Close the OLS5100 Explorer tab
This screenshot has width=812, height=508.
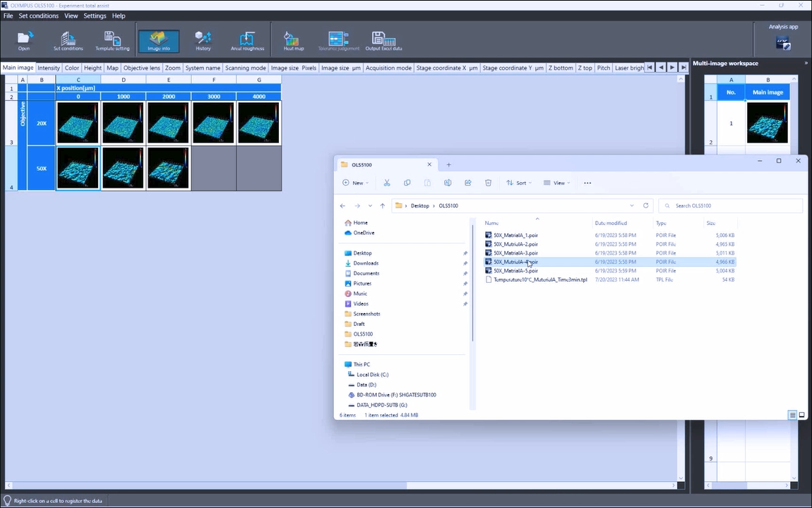click(x=429, y=164)
